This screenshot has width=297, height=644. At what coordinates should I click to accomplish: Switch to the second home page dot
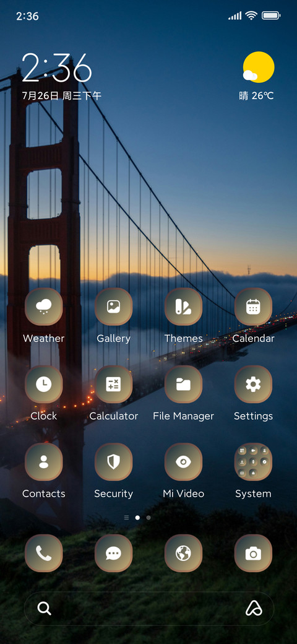click(x=148, y=518)
